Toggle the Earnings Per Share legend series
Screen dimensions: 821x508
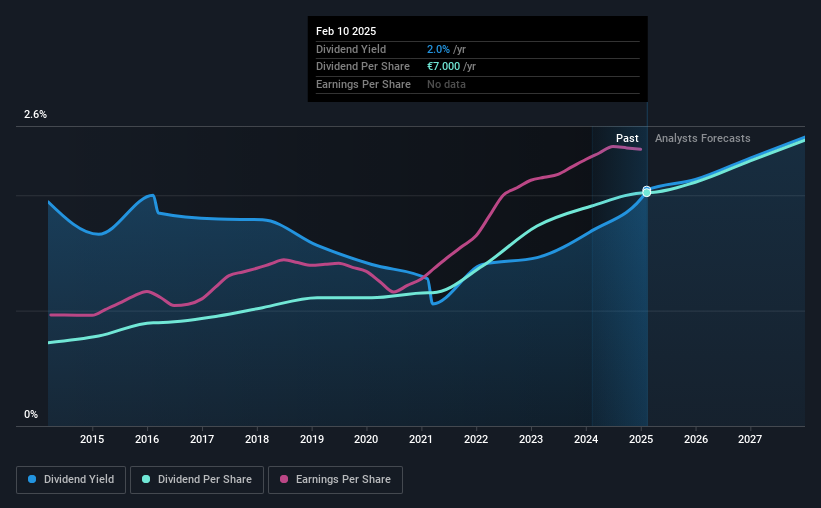point(335,480)
